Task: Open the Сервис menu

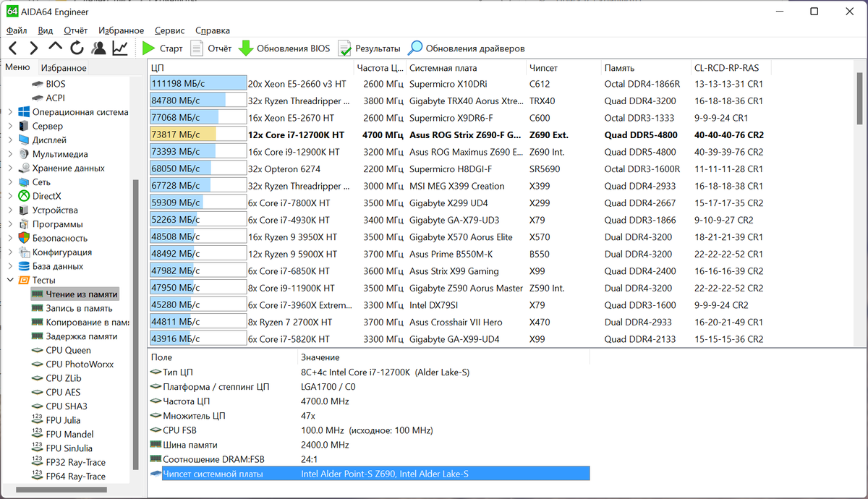Action: coord(169,30)
